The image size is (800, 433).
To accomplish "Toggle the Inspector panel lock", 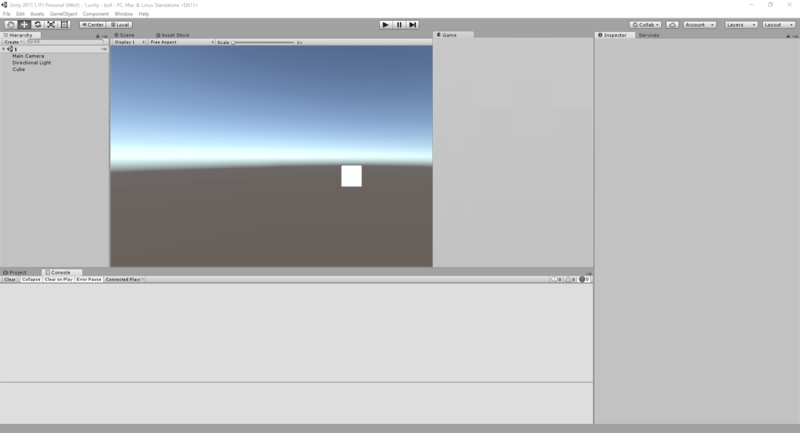I will [788, 36].
